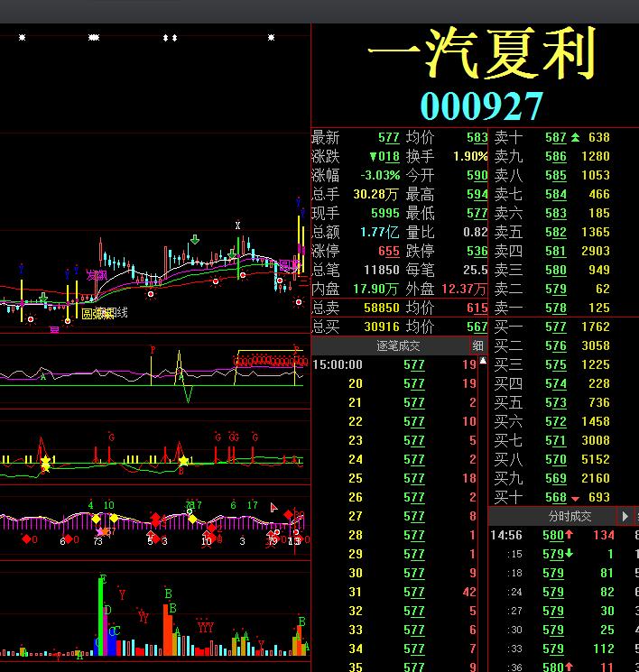Select the 总笔 value 11850
This screenshot has height=672, width=639.
[x=382, y=270]
